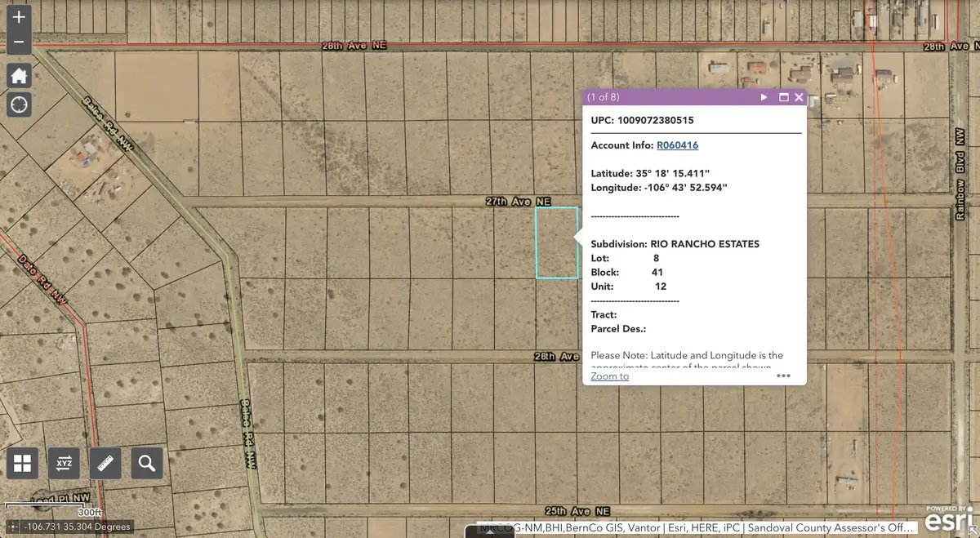Open account R060416 link
980x538 pixels.
(x=677, y=145)
